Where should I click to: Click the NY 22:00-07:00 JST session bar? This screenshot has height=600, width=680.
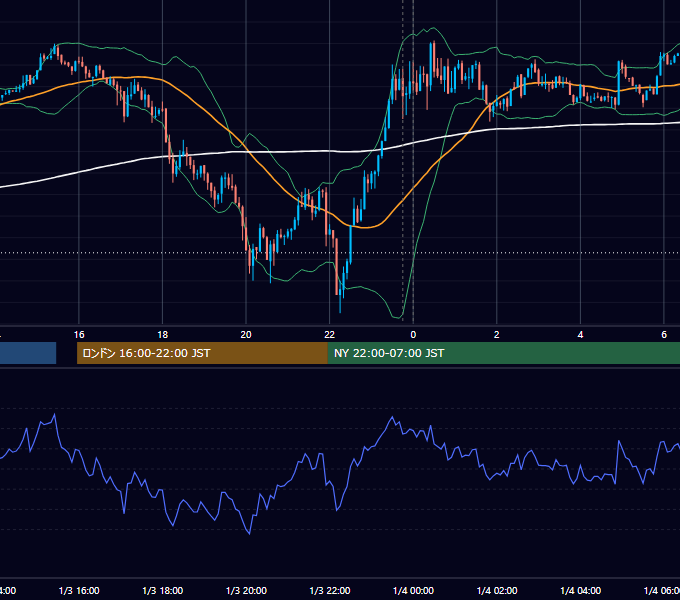(503, 353)
